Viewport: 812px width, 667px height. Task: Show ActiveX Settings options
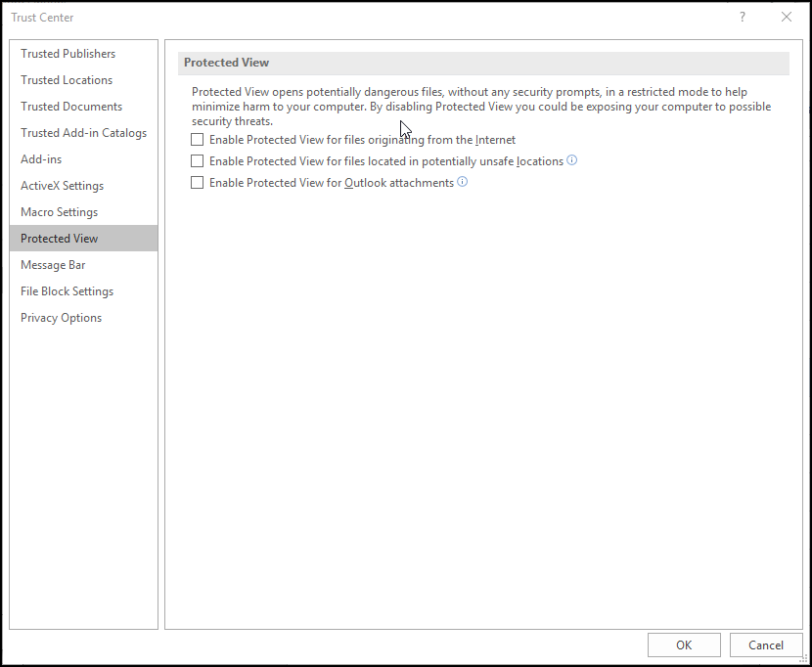62,186
